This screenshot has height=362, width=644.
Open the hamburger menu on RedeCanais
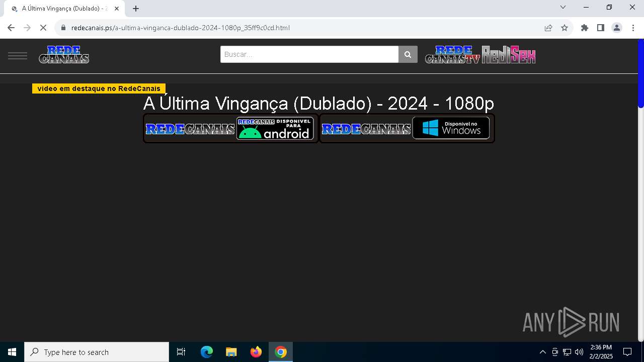point(18,55)
